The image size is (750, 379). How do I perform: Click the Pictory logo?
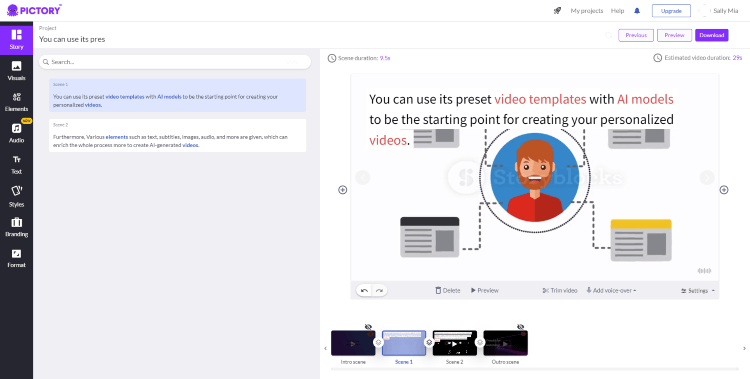(34, 10)
